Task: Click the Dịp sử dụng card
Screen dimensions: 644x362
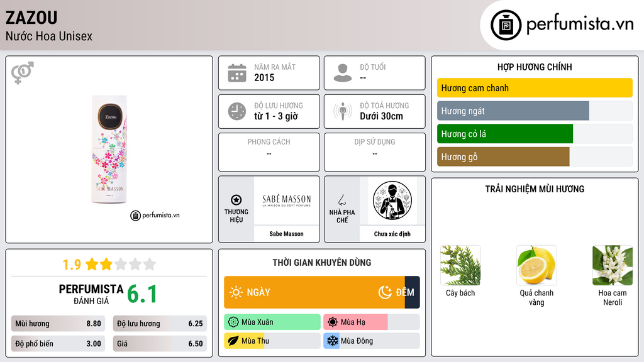Action: click(x=375, y=152)
